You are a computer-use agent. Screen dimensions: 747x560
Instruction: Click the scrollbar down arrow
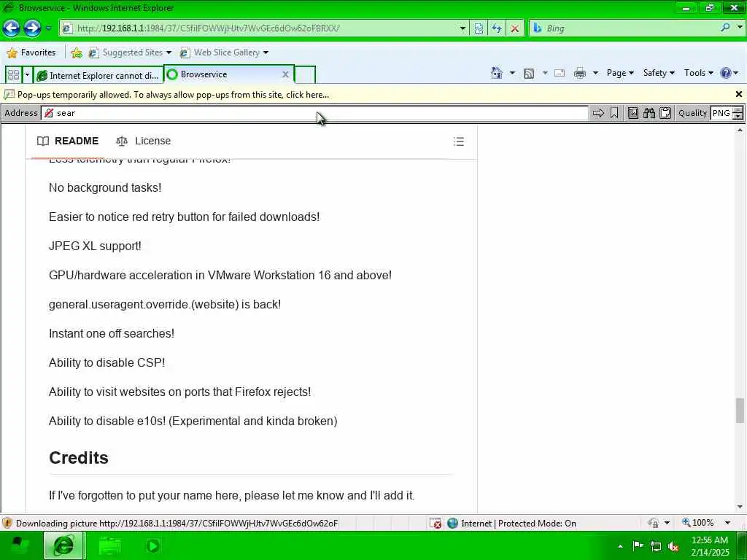[x=740, y=507]
